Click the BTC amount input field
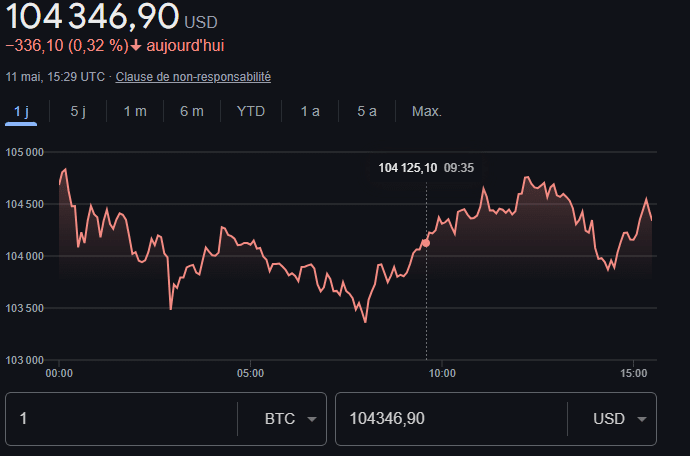Image resolution: width=690 pixels, height=456 pixels. click(x=121, y=419)
